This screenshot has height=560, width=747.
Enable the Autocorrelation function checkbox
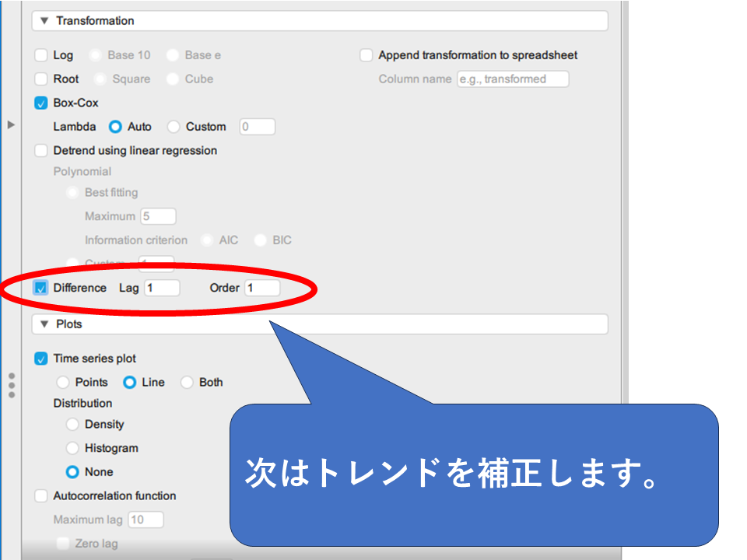point(41,495)
